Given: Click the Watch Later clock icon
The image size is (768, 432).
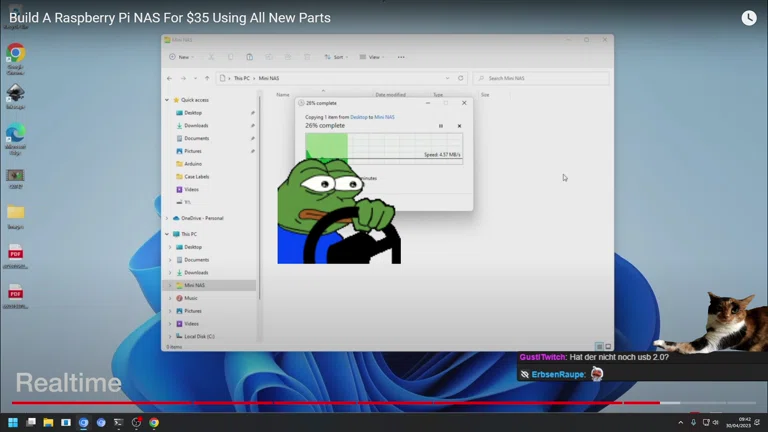Looking at the screenshot, I should (x=749, y=18).
